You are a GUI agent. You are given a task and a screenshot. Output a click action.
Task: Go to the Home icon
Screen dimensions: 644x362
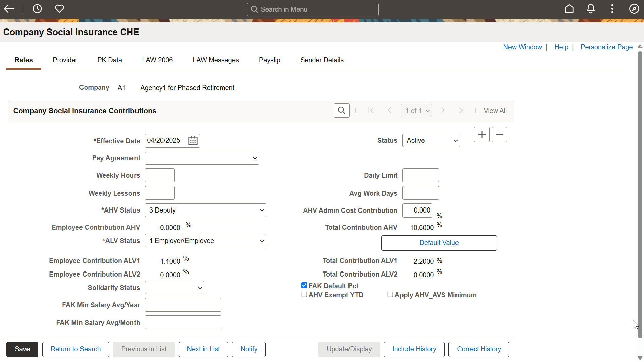point(569,9)
